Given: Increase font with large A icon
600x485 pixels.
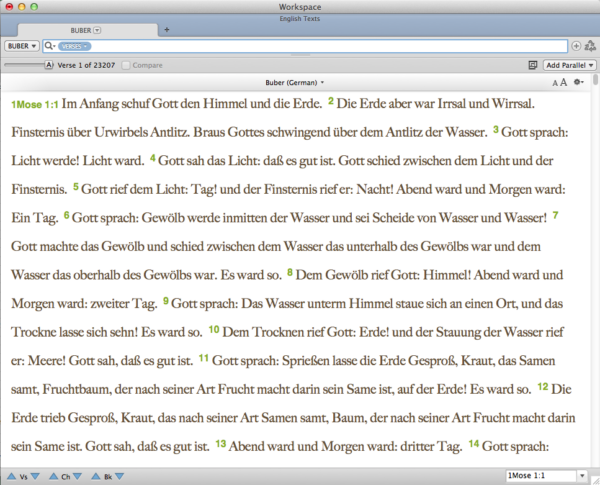Looking at the screenshot, I should click(563, 82).
